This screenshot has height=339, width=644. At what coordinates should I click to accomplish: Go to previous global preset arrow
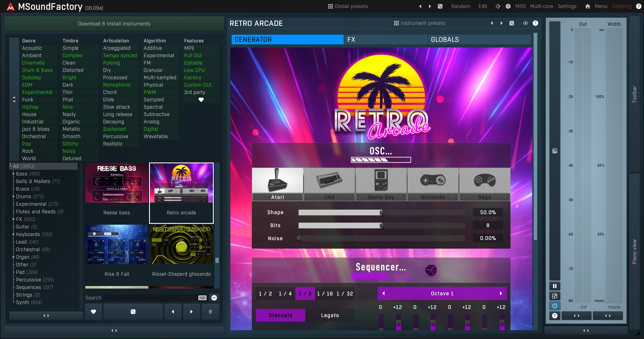coord(420,6)
